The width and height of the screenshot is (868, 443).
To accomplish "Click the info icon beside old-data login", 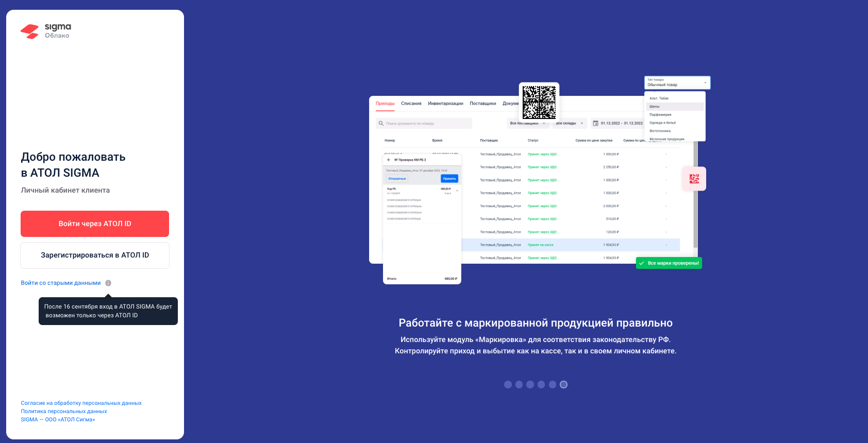I will click(x=108, y=283).
